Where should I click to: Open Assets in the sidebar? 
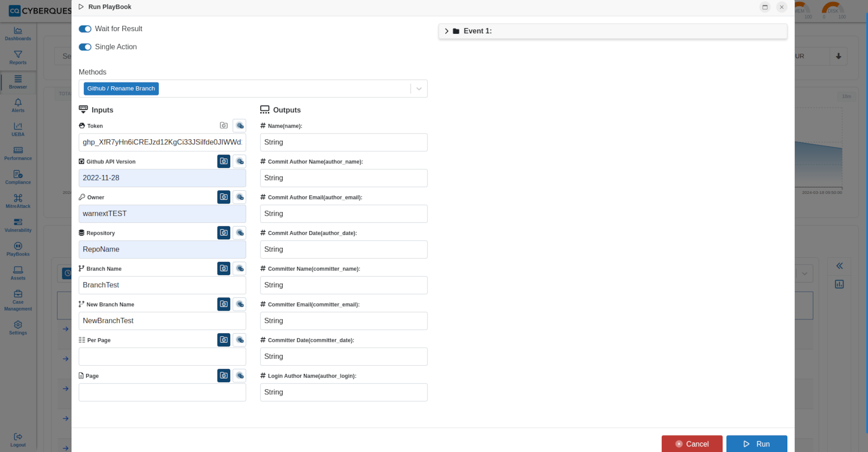pyautogui.click(x=18, y=273)
